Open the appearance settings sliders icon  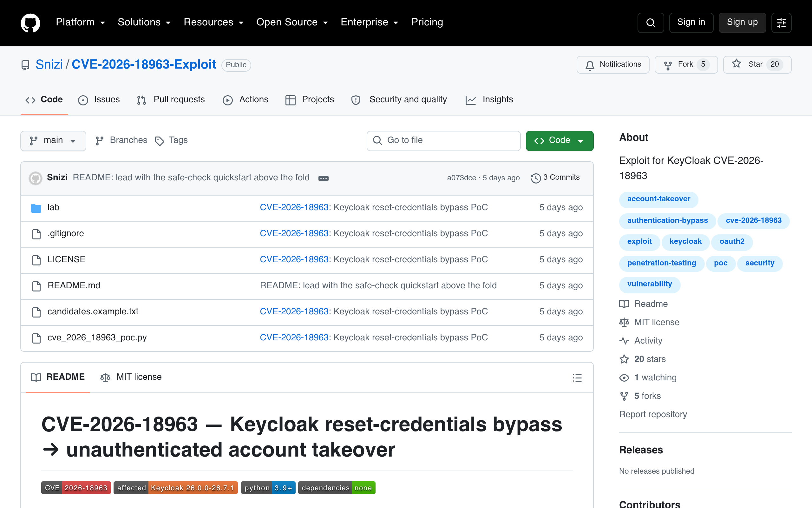[x=781, y=23]
